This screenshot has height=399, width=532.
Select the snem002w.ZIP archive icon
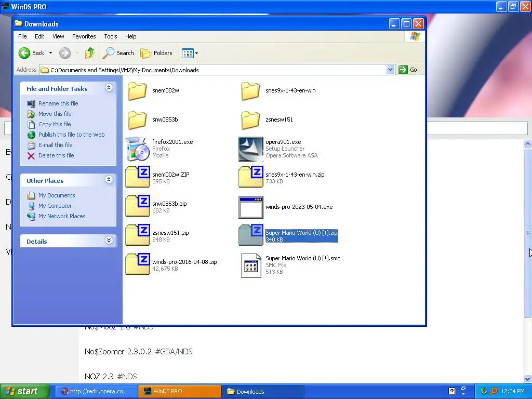coord(137,177)
